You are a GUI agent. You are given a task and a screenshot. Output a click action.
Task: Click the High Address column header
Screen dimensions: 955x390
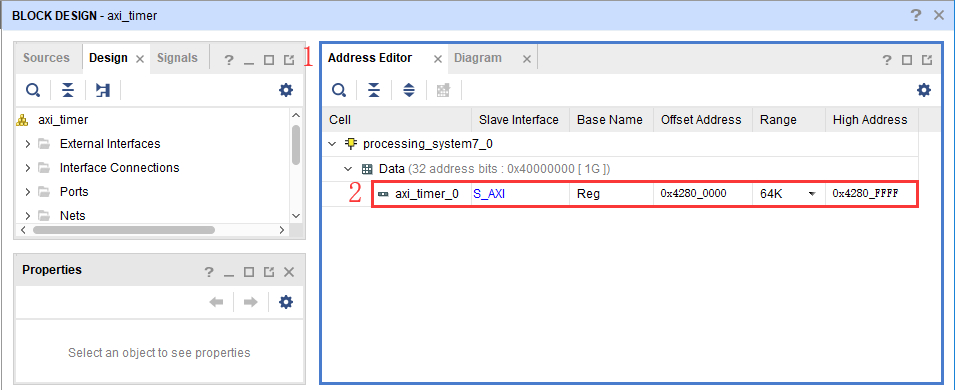point(872,119)
